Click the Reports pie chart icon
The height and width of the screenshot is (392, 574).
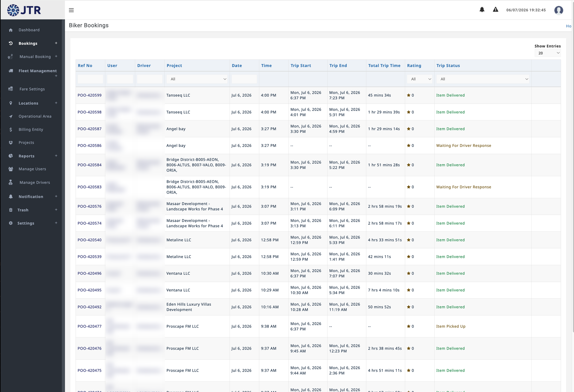(11, 156)
